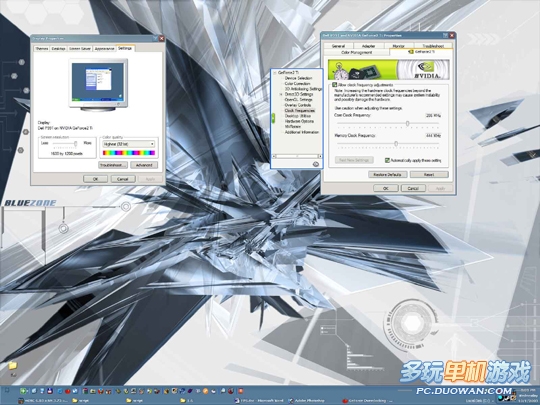Switch to the General tab
This screenshot has width=540, height=405.
[338, 46]
